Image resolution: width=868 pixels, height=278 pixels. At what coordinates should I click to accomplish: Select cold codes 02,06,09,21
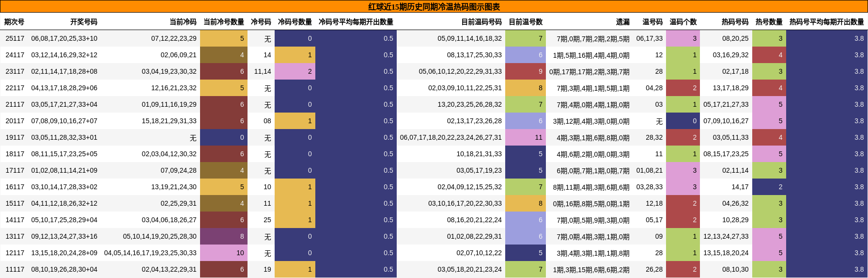click(179, 55)
